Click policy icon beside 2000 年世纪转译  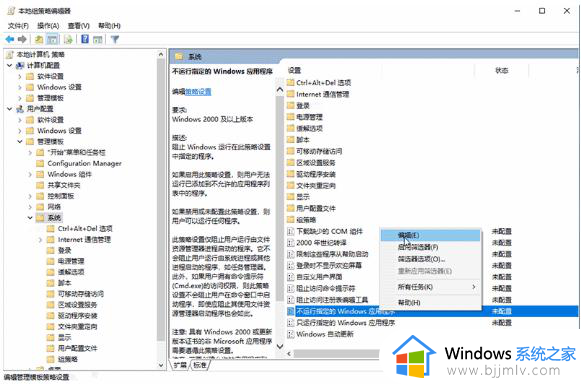[291, 243]
